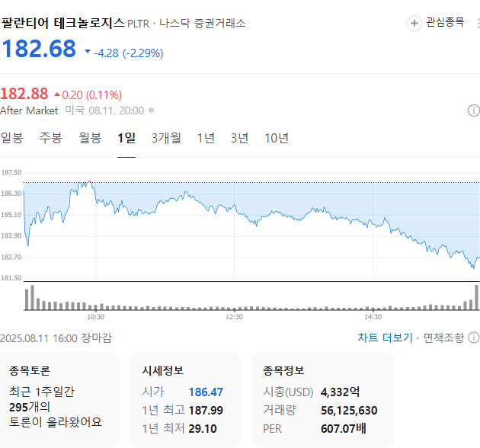
Task: Click the 0.20 (0.11%) change text
Action: pos(92,95)
